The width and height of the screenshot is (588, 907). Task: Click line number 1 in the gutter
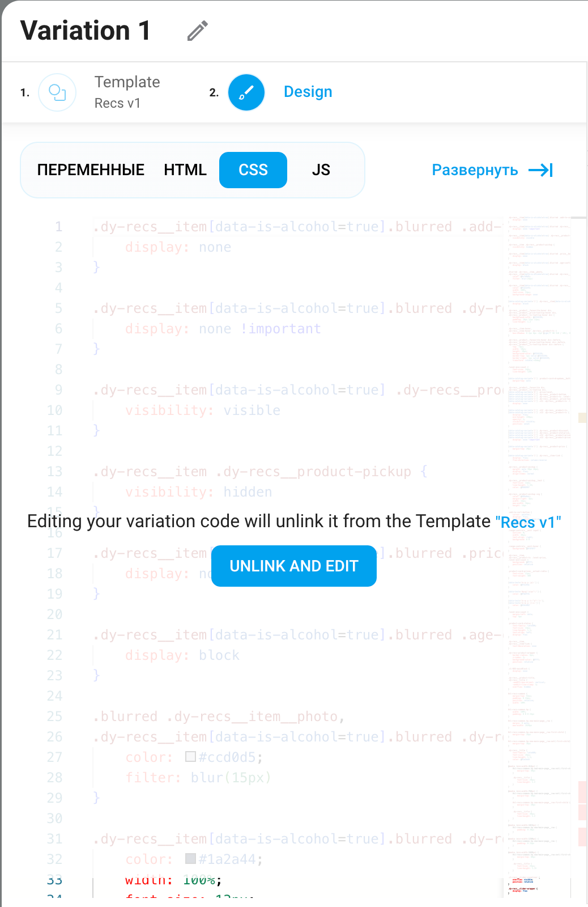[58, 227]
